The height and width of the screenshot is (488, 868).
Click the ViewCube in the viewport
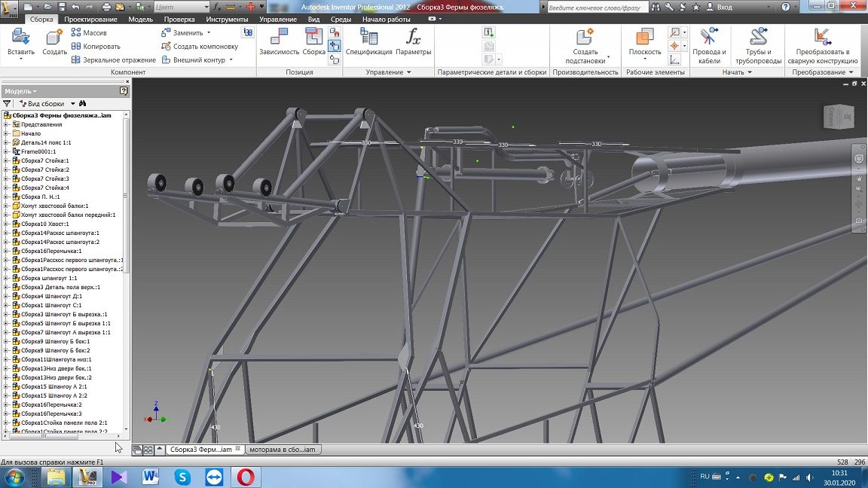(x=838, y=117)
